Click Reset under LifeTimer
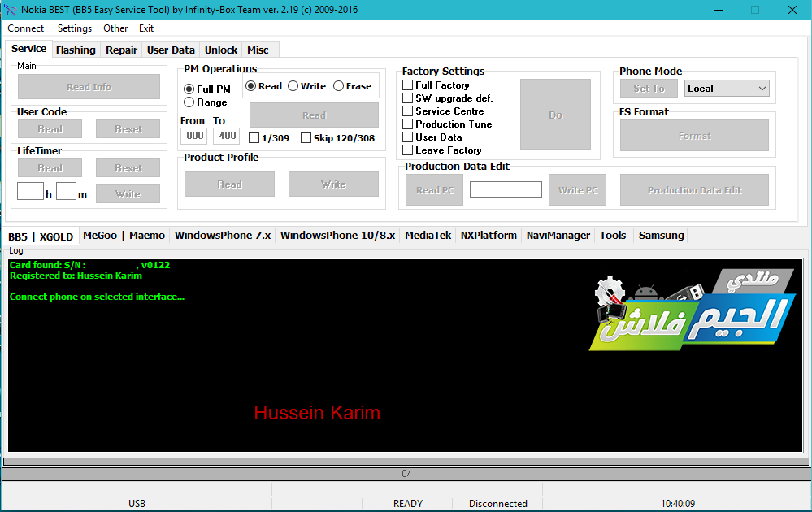 coord(128,167)
